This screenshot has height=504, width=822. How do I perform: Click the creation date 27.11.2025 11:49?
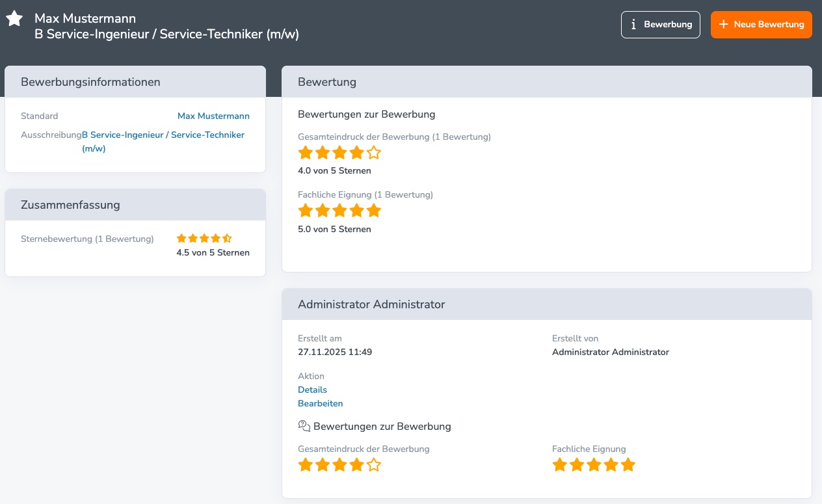click(x=335, y=352)
